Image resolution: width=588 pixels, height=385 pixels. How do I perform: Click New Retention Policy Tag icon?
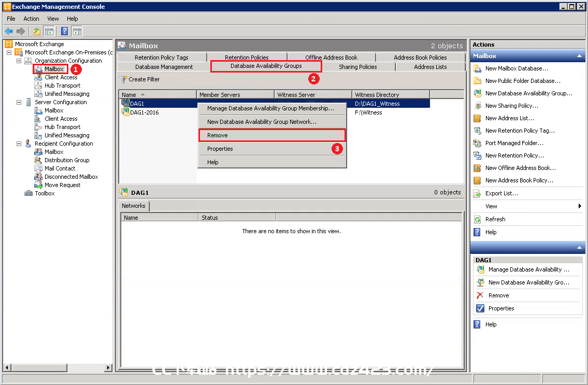coord(477,131)
